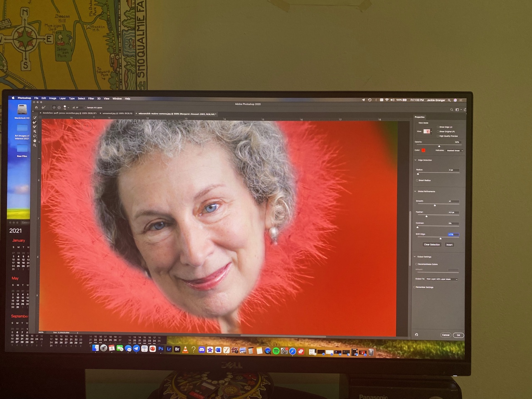Click the Invert button

[x=449, y=245]
